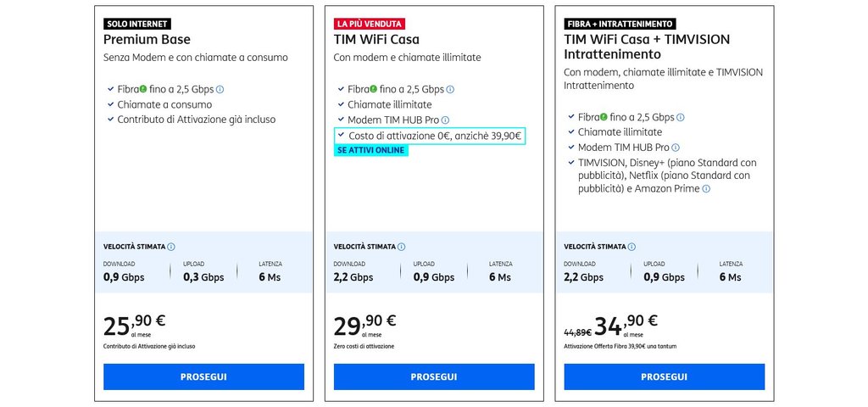Click green fiber badge in Premium Base card

(142, 88)
